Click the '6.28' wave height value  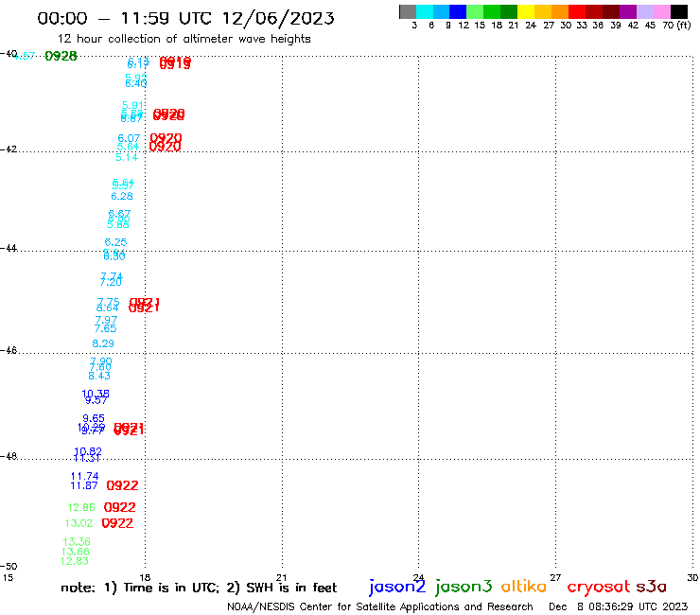[x=122, y=196]
